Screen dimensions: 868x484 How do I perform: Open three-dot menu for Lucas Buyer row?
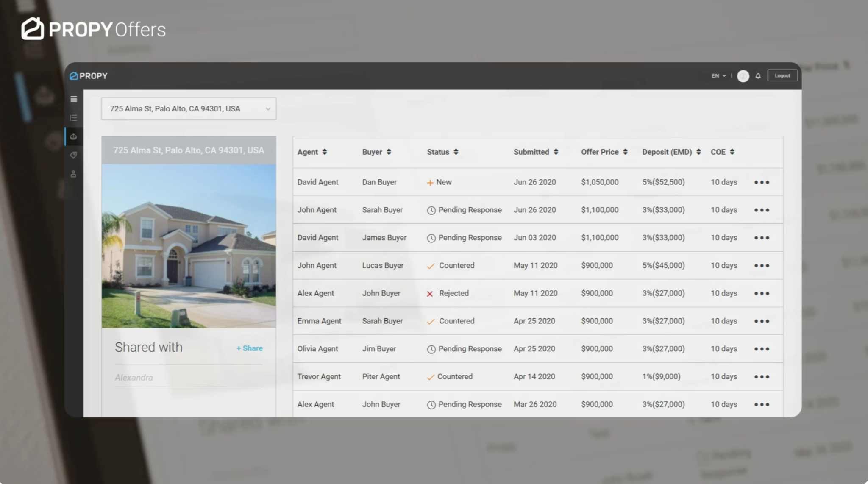click(761, 266)
